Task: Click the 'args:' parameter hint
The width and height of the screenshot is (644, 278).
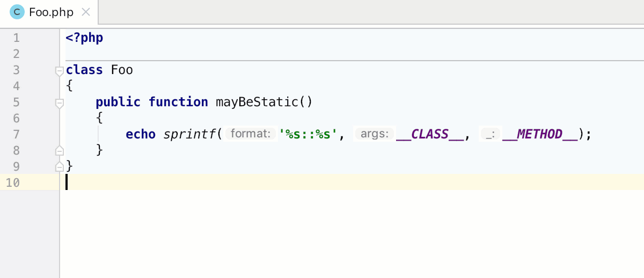Action: (x=374, y=134)
